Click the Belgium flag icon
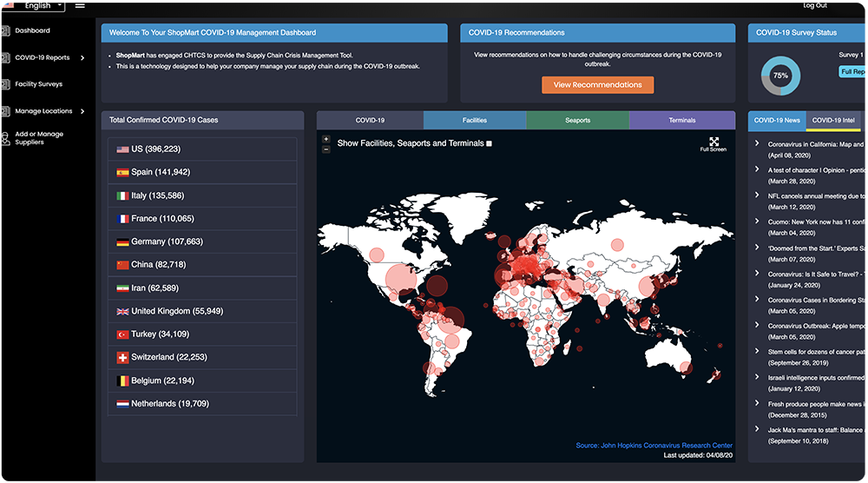The width and height of the screenshot is (868, 483). click(122, 381)
